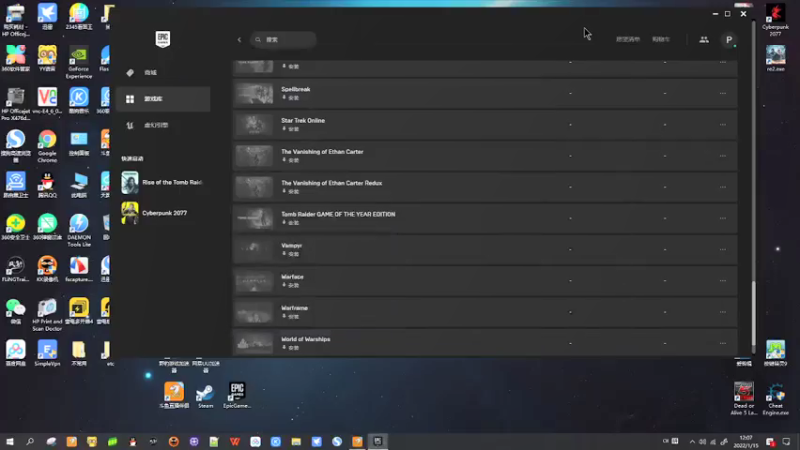The image size is (800, 450).
Task: Open the friends list icon
Action: tap(704, 39)
